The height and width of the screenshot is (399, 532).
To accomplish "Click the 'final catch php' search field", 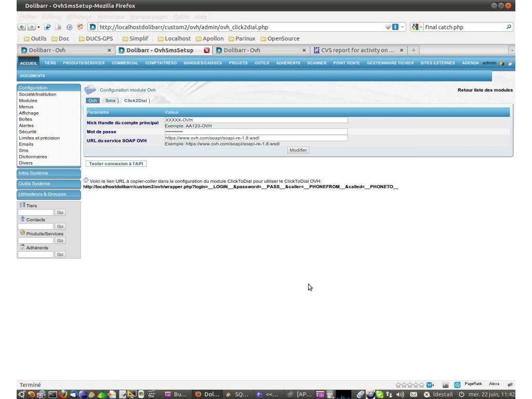I will pos(464,27).
